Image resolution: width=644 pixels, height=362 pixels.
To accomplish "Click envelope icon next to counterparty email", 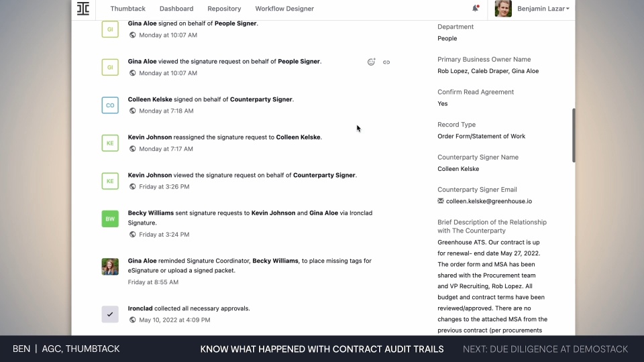I will (441, 201).
